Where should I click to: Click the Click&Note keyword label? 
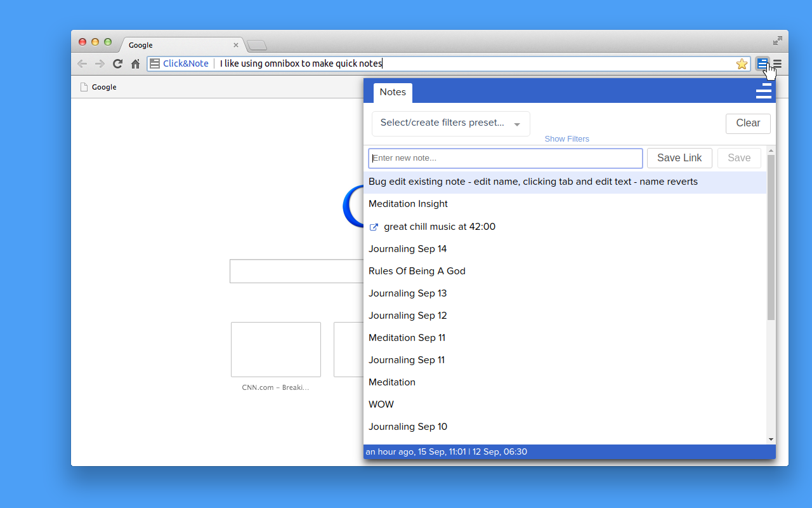coord(186,63)
